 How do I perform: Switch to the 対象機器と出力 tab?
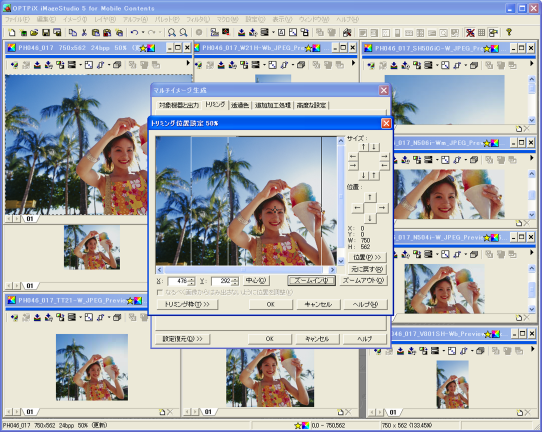(x=178, y=105)
